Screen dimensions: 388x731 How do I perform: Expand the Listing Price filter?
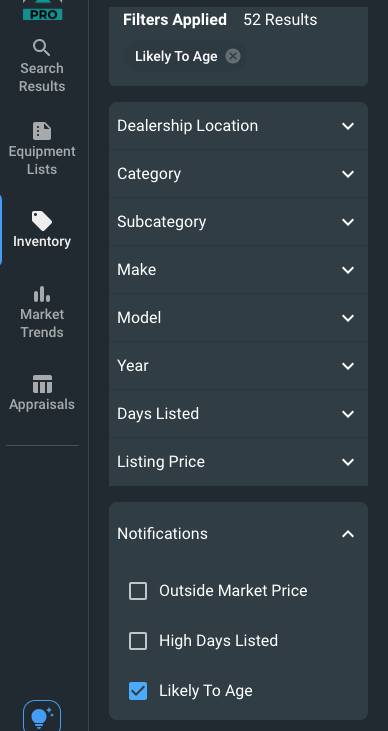238,462
